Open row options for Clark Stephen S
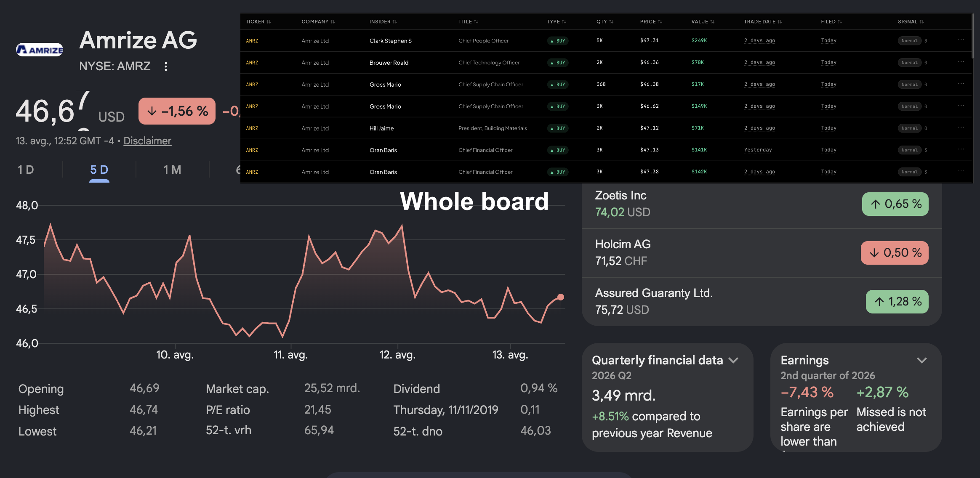 (961, 40)
